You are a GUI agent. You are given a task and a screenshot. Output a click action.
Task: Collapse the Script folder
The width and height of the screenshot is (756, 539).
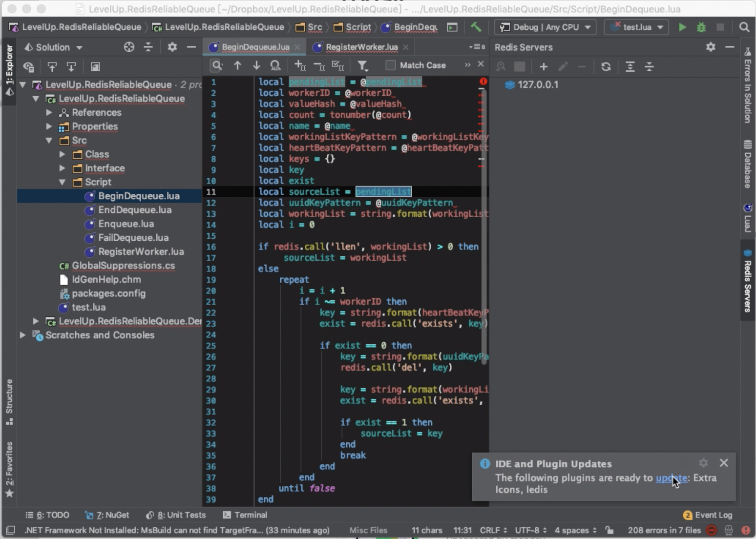pos(63,182)
